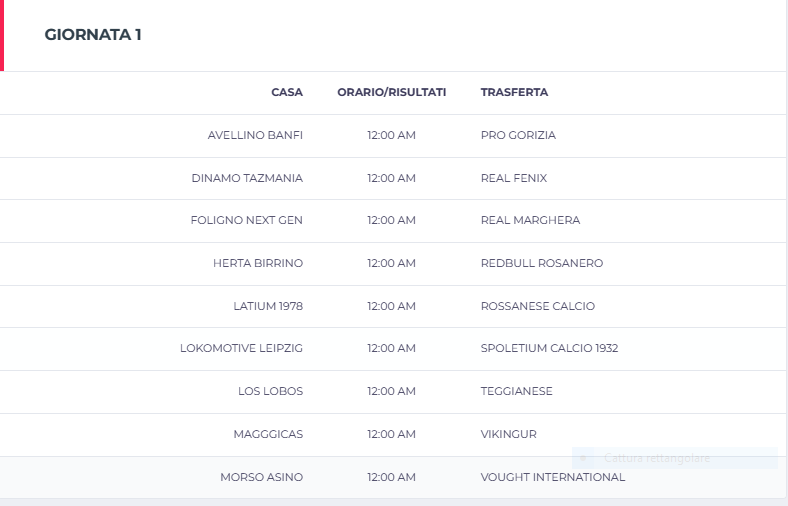Click SPOLETIUM CALCIO 1932 team
Screen dimensions: 788x506
(x=549, y=348)
